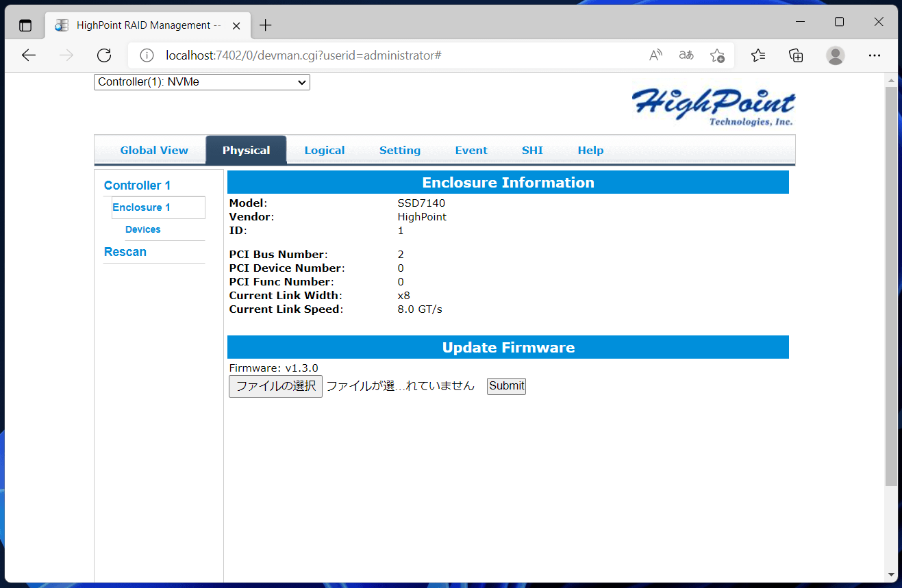The width and height of the screenshot is (902, 588).
Task: Click the Rescan link
Action: (x=125, y=252)
